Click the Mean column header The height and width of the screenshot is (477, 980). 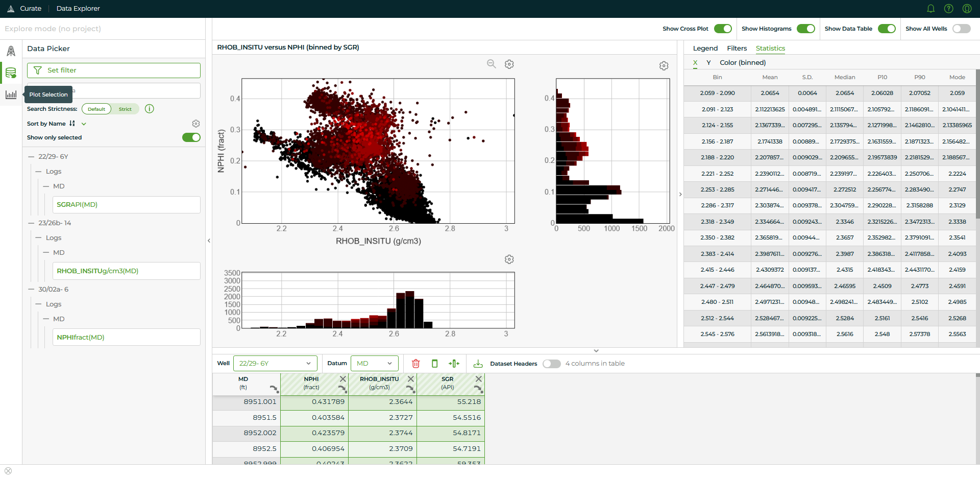point(770,77)
